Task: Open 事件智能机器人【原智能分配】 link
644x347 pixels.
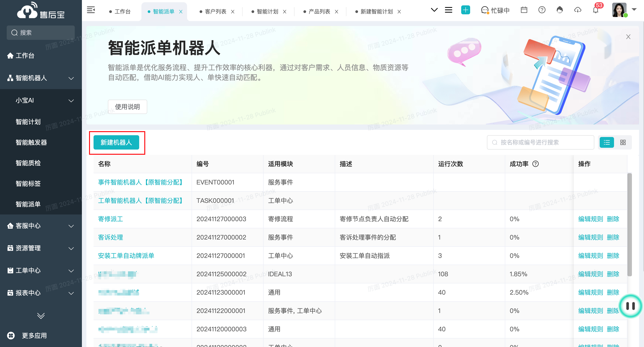Action: [x=141, y=182]
